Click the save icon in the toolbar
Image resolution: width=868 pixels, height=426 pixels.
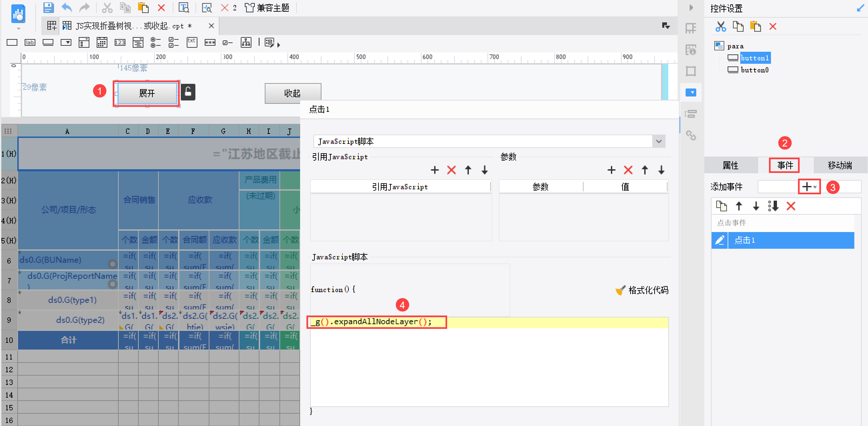coord(49,7)
